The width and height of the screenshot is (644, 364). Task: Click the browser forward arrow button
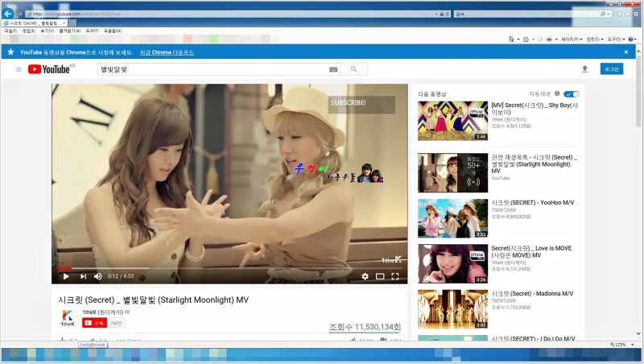pyautogui.click(x=19, y=14)
